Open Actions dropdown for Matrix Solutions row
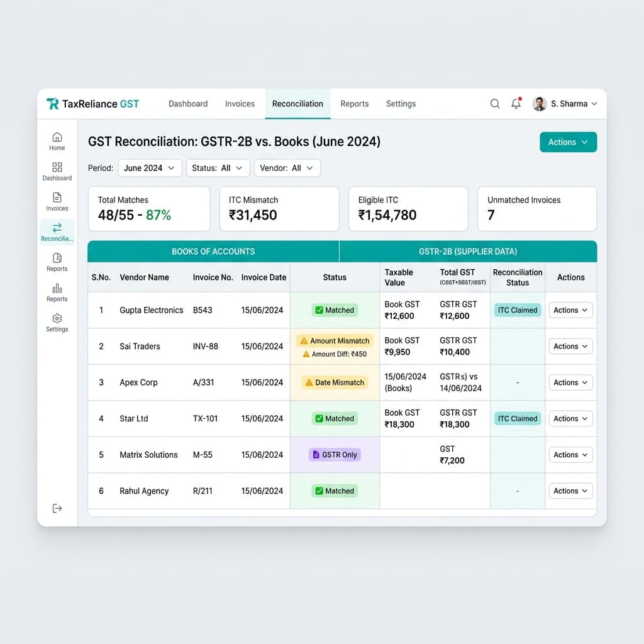 (x=570, y=455)
